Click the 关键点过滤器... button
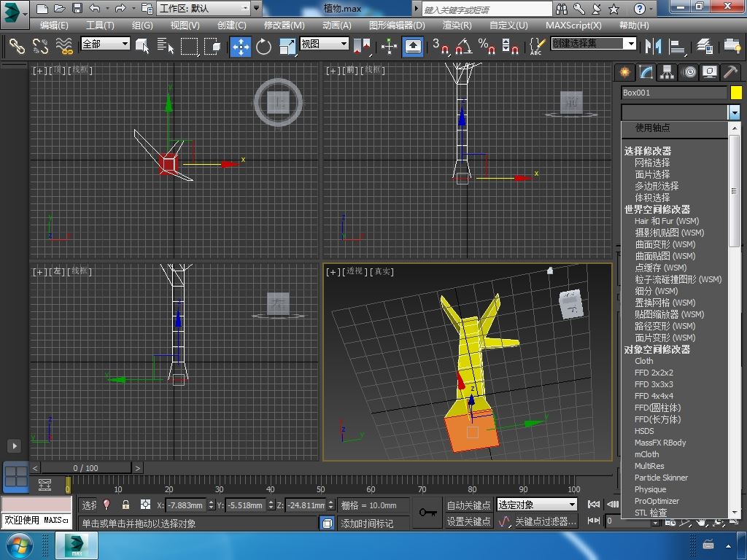 [x=546, y=522]
